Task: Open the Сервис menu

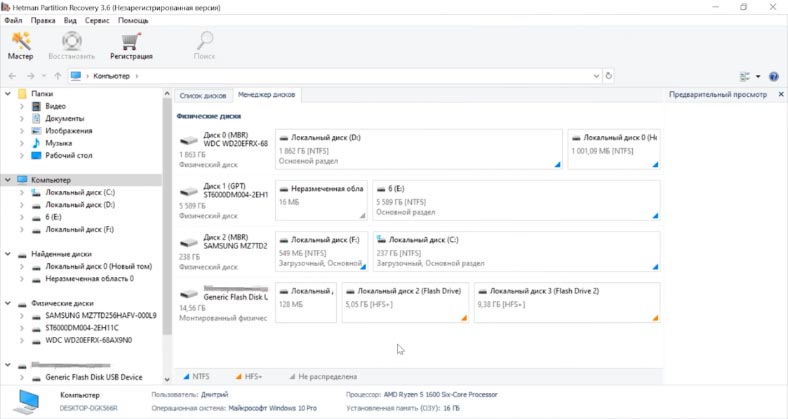Action: 97,21
